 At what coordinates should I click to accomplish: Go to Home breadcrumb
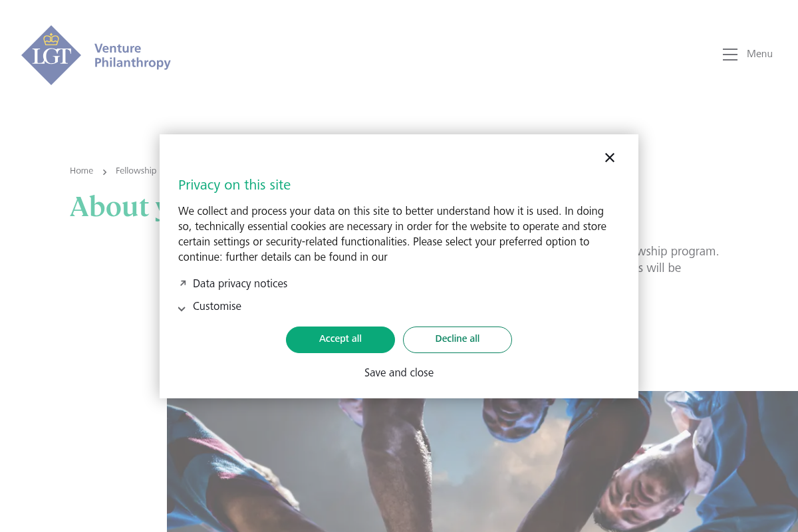tap(81, 171)
